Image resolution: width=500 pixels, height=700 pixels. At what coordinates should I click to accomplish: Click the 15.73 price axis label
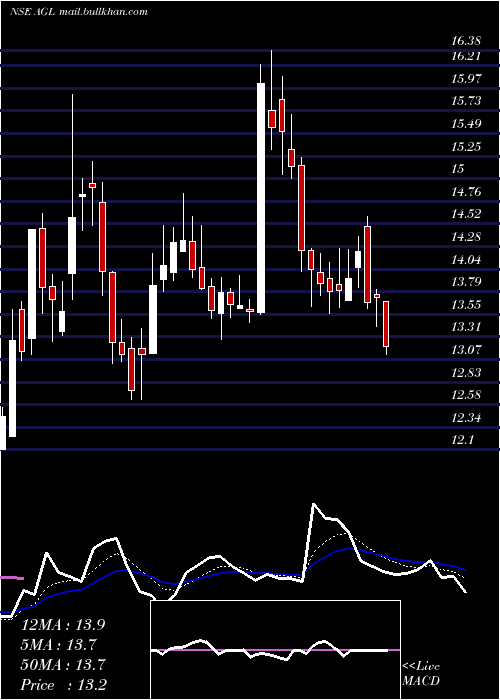[x=467, y=101]
